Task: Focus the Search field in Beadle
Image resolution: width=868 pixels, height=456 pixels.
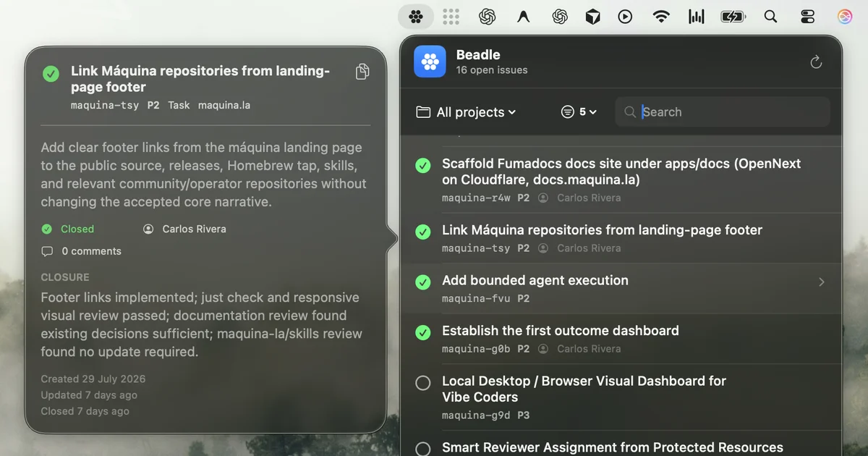Action: point(722,112)
